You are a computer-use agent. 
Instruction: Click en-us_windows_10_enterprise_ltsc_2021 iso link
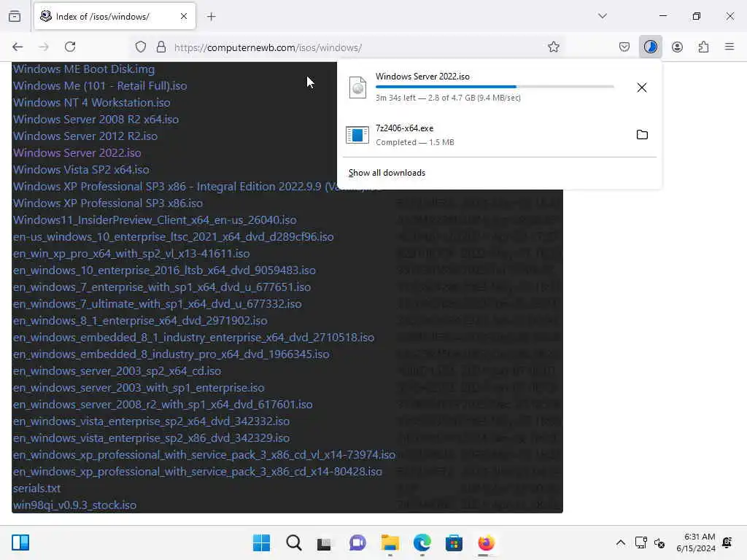point(174,237)
